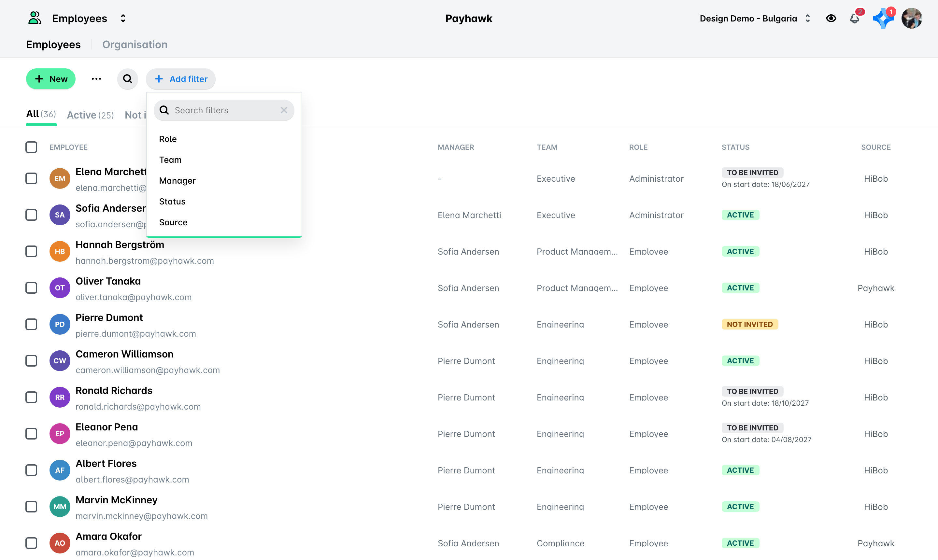Open the three-dot more actions menu
The height and width of the screenshot is (560, 938).
click(96, 79)
